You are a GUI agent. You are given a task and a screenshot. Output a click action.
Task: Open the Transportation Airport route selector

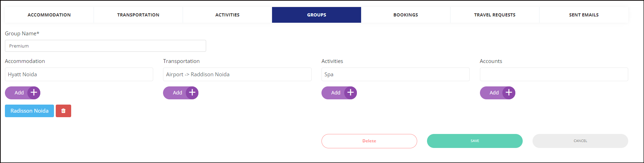coord(237,74)
